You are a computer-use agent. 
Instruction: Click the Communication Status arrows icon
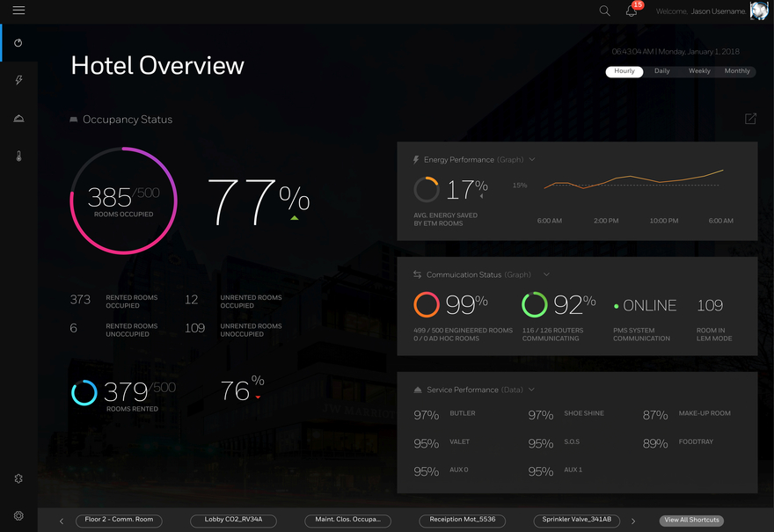coord(417,274)
